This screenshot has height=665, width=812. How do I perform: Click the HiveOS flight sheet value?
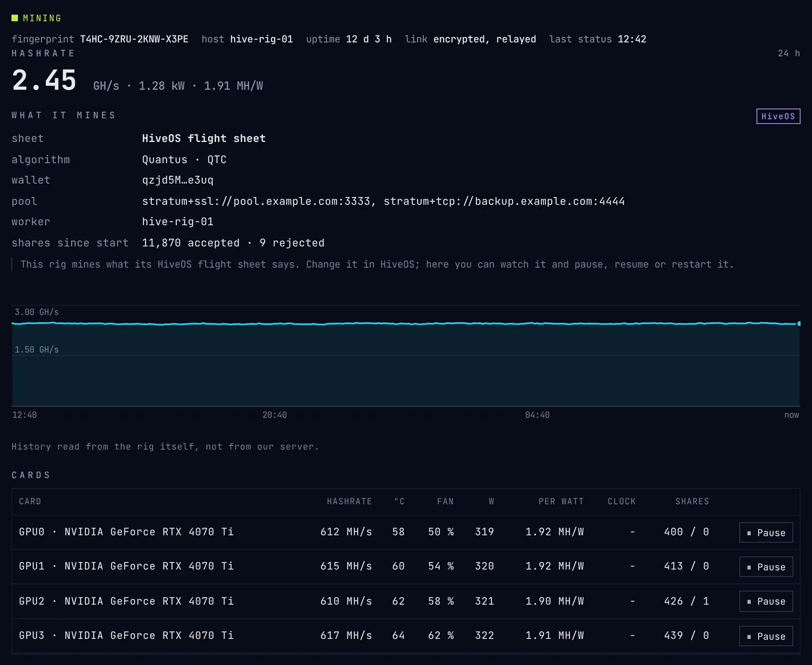click(204, 139)
